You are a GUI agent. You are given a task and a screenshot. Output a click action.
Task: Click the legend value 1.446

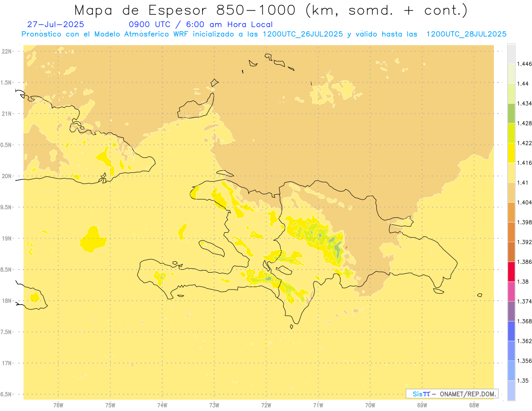pyautogui.click(x=524, y=64)
